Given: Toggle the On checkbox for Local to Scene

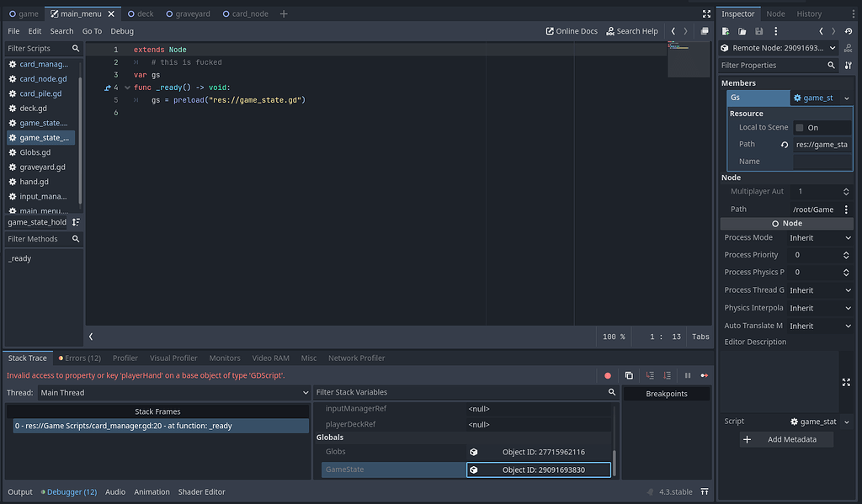Looking at the screenshot, I should [x=798, y=126].
